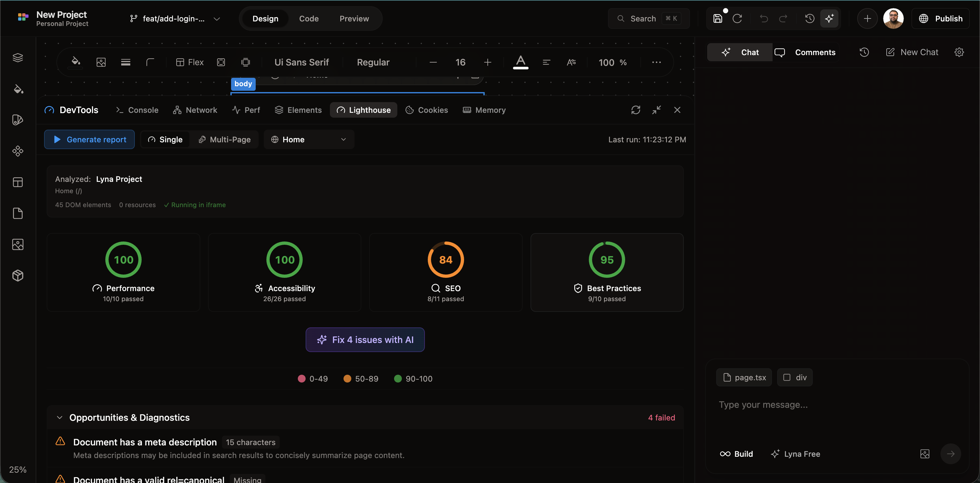The height and width of the screenshot is (483, 980).
Task: Click the AI sparkles icon in the top bar
Action: tap(830, 18)
